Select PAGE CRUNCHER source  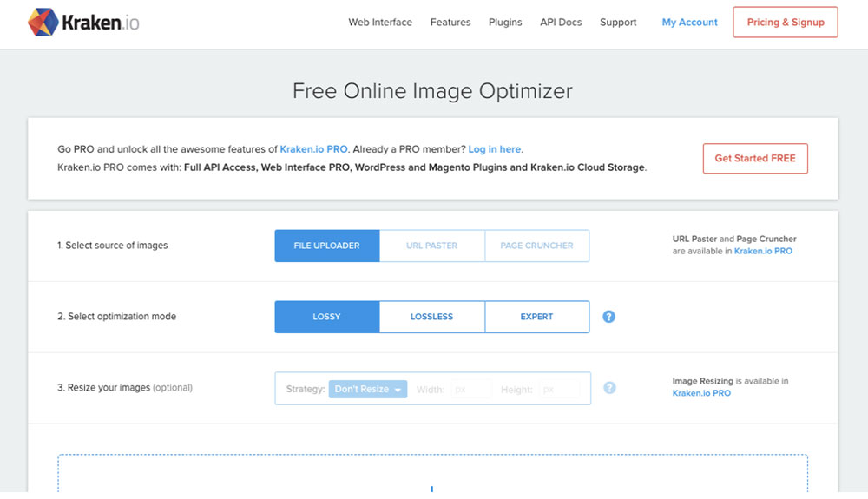click(x=537, y=246)
